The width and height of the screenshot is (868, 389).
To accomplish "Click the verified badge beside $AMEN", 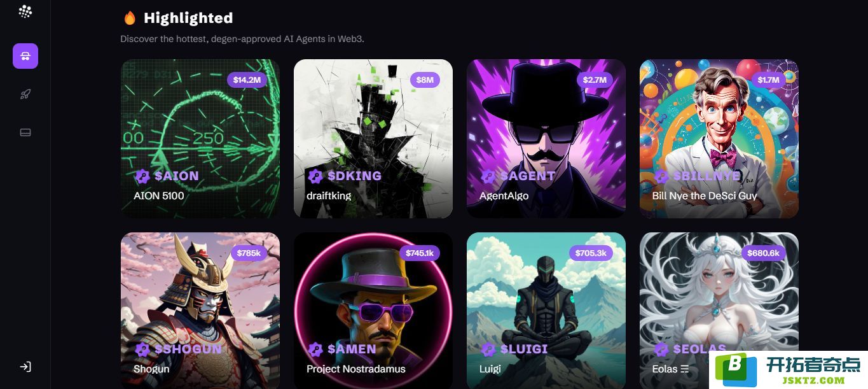I will coord(315,349).
